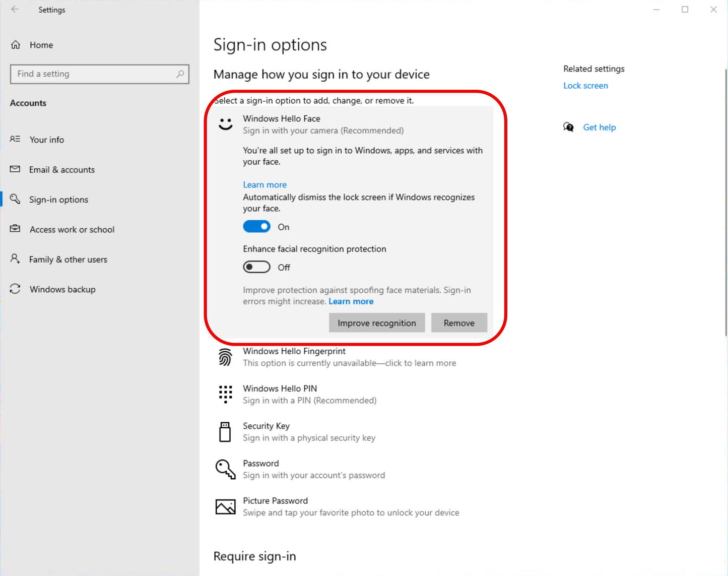
Task: Click the Windows Hello Fingerprint icon
Action: pyautogui.click(x=225, y=357)
